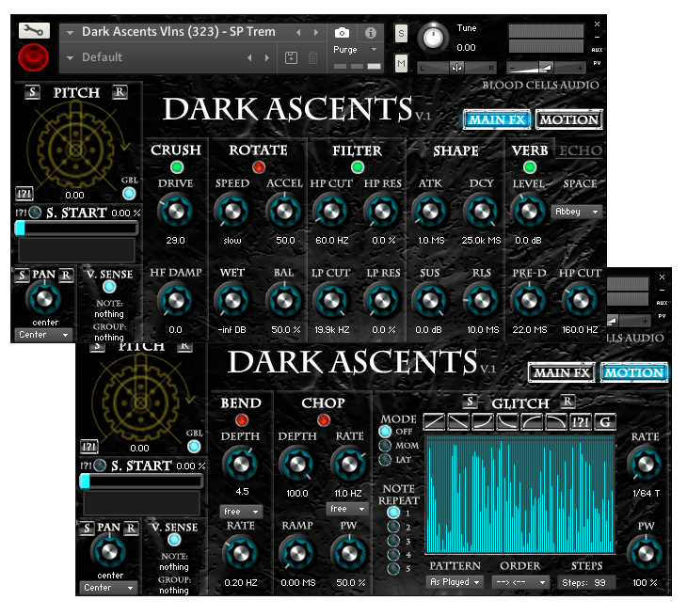Enable the ROTATE red power LED

click(259, 166)
